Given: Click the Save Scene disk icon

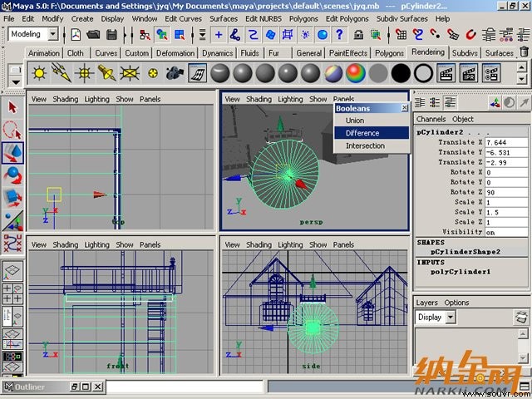Looking at the screenshot, I should [x=111, y=35].
